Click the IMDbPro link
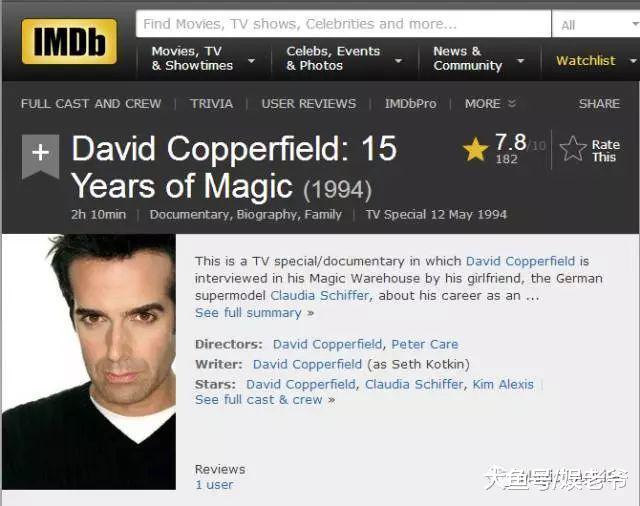640x506 pixels. [x=410, y=104]
